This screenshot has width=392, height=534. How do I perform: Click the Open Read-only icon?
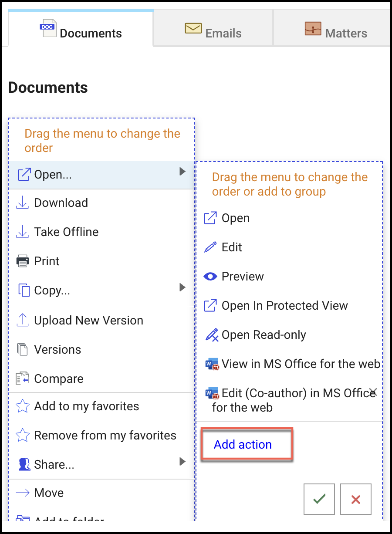tap(211, 335)
